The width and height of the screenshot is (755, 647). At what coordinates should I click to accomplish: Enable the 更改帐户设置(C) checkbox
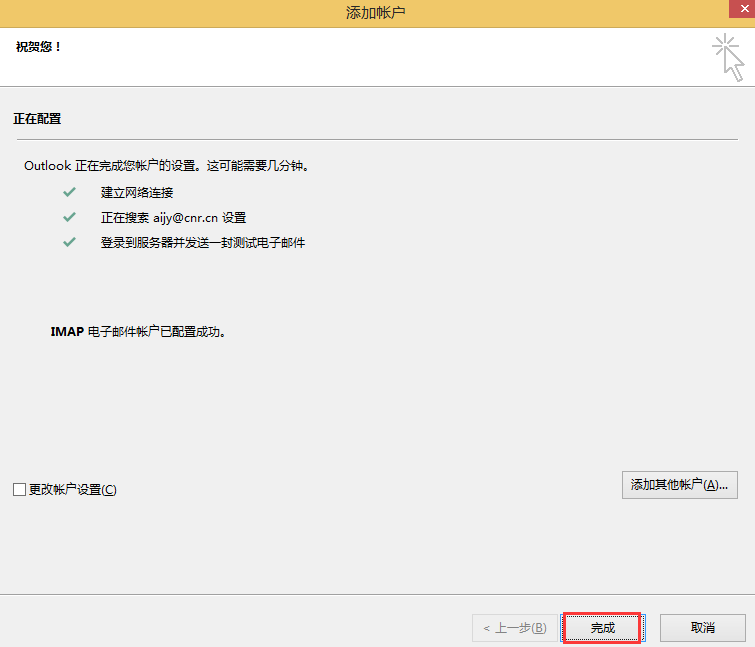tap(19, 490)
